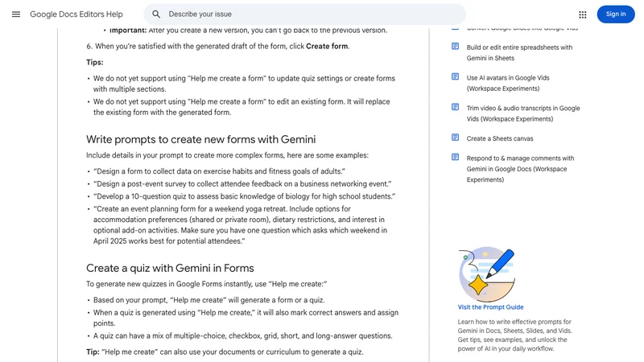This screenshot has width=644, height=362.
Task: Click the Prompt Guide illustration
Action: click(x=487, y=274)
